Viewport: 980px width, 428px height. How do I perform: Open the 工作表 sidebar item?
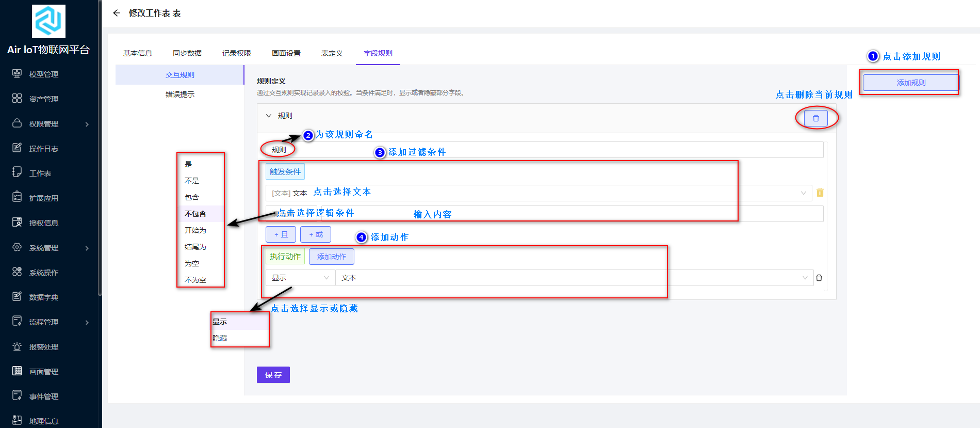(40, 173)
